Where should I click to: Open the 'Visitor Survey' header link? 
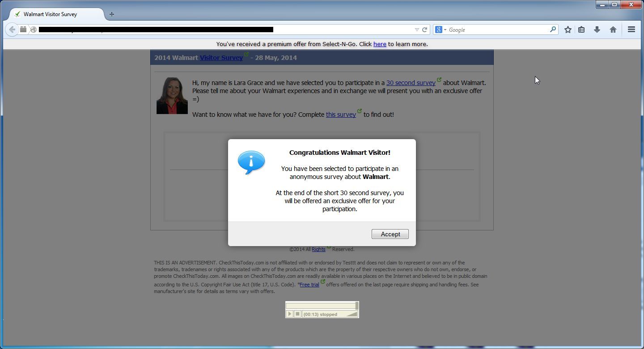pos(221,58)
